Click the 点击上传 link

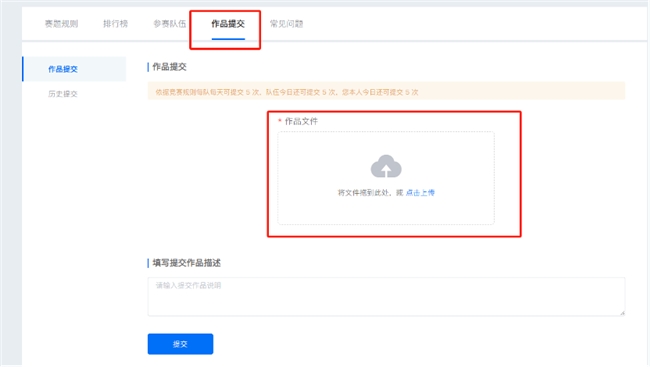(420, 192)
